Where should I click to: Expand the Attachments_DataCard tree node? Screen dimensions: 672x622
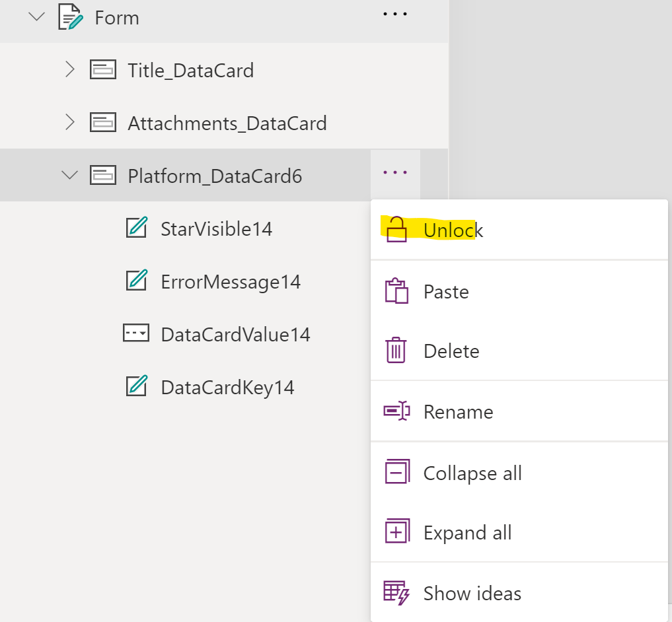tap(70, 123)
